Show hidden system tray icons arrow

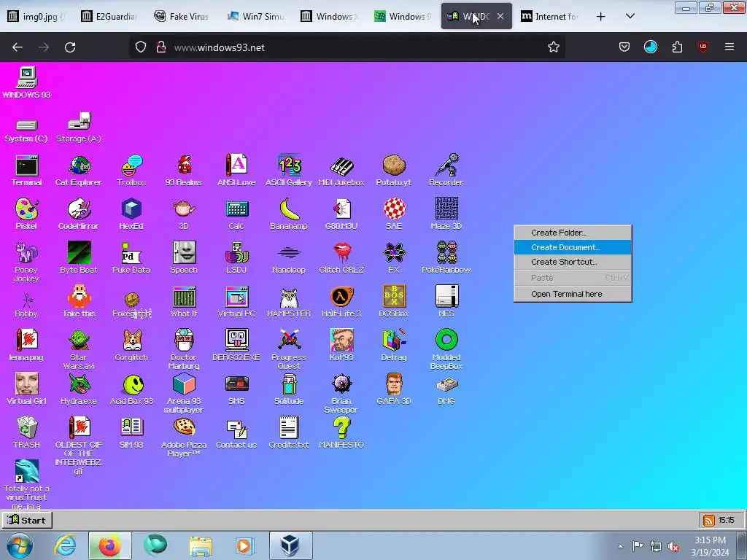[x=620, y=546]
